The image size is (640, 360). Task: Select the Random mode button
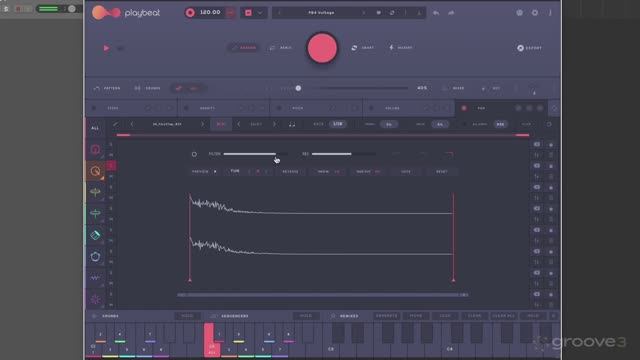[244, 48]
